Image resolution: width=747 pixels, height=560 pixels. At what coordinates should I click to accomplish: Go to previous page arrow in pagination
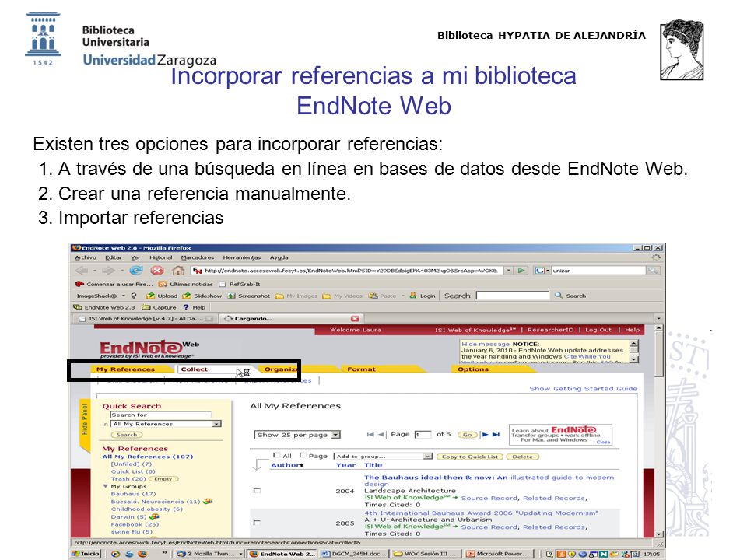(x=381, y=434)
